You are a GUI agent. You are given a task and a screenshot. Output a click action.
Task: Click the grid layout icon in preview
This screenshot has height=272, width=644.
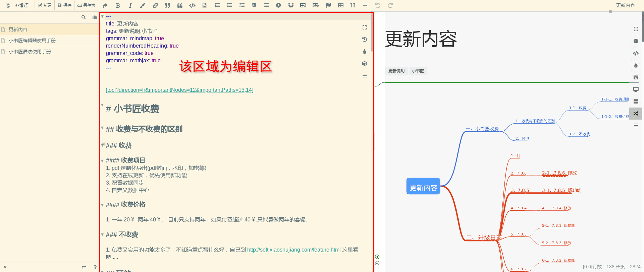pos(636,101)
